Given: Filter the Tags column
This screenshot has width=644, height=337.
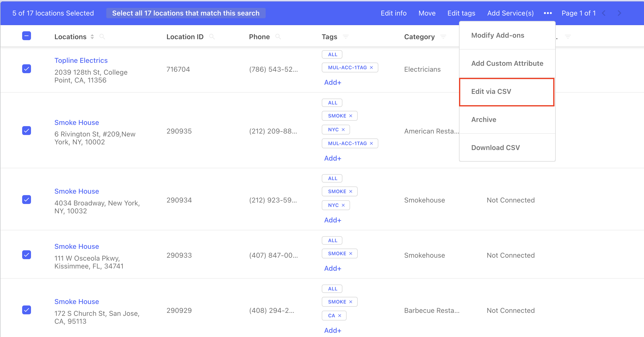Looking at the screenshot, I should tap(346, 37).
